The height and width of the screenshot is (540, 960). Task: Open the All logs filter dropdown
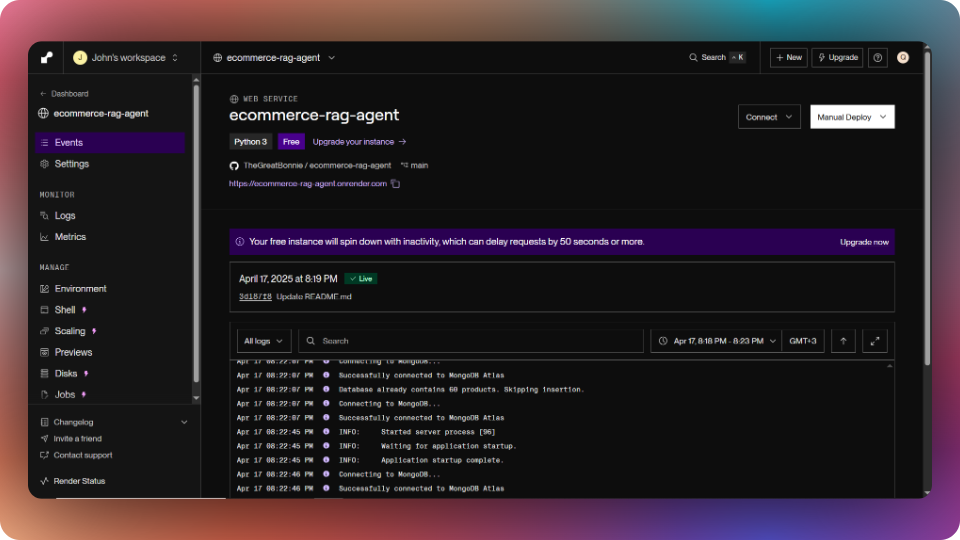click(x=264, y=341)
